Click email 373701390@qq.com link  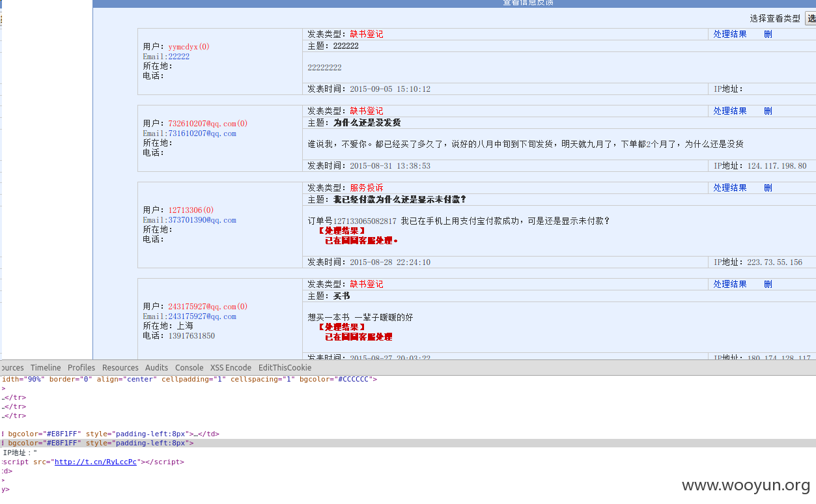pos(202,220)
